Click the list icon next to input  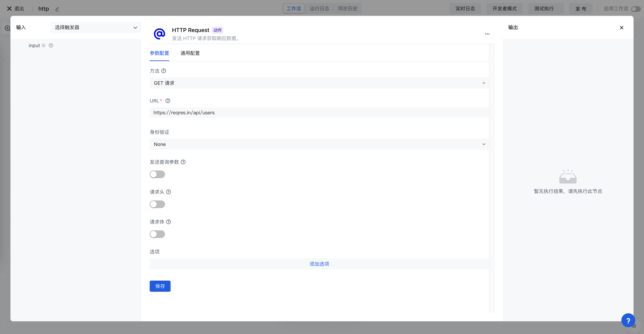[x=44, y=45]
